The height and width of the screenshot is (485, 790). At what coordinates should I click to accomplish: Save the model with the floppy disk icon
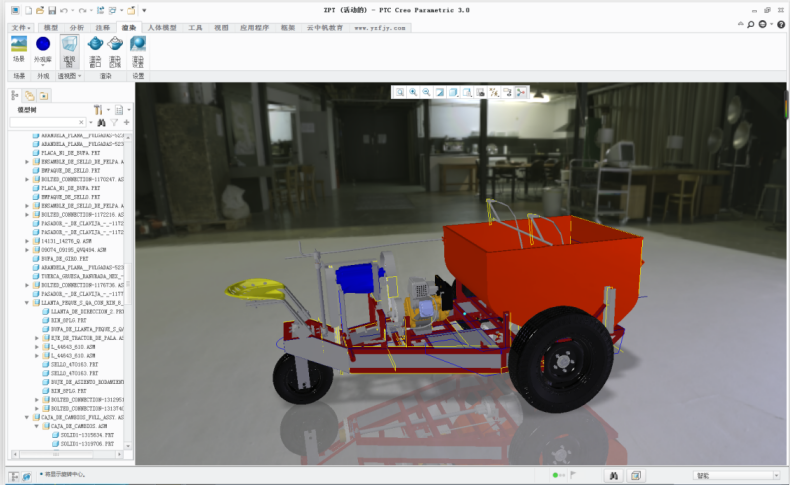(52, 10)
